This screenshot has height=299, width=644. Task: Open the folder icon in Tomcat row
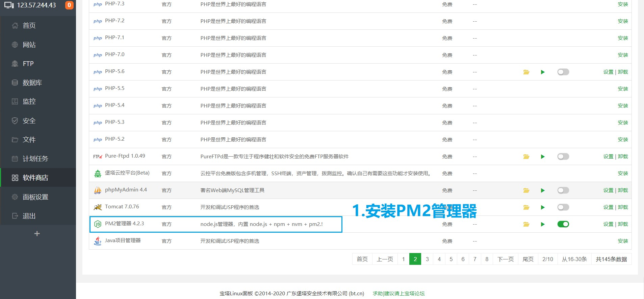[526, 207]
